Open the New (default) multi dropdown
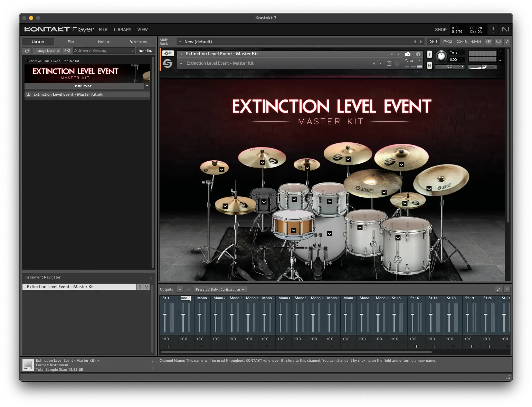This screenshot has height=407, width=532. pos(180,42)
